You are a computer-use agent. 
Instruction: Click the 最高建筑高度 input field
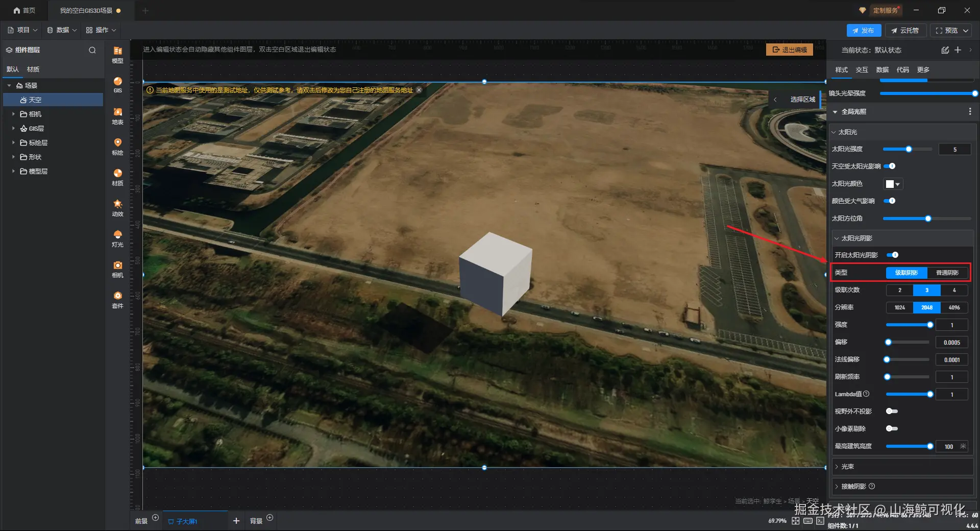(951, 446)
